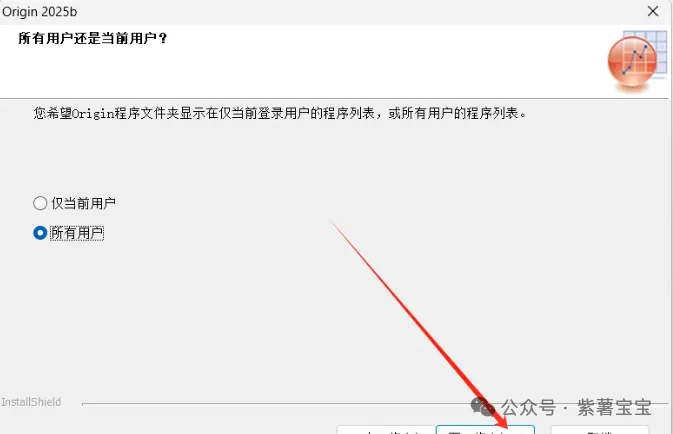Image resolution: width=673 pixels, height=434 pixels.
Task: Select the 仅当前用户 radio button
Action: coord(40,203)
